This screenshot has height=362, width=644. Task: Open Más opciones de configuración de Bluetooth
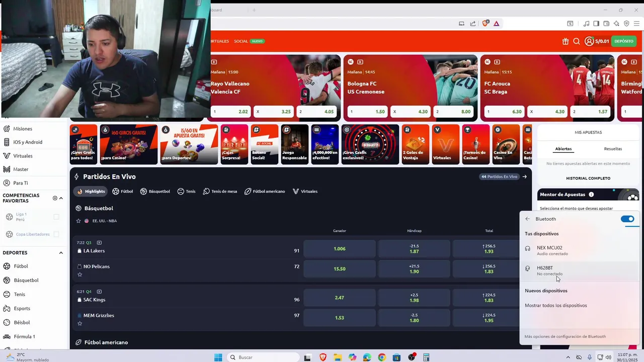click(565, 337)
